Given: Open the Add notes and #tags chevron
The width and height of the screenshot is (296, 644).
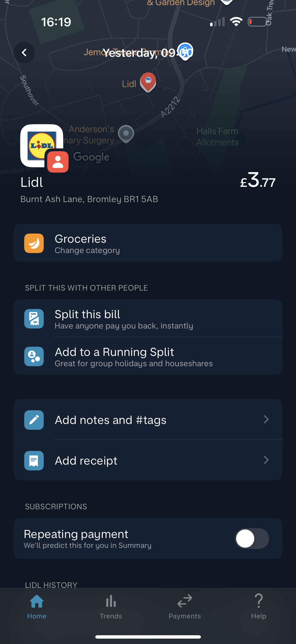Looking at the screenshot, I should coord(266,419).
